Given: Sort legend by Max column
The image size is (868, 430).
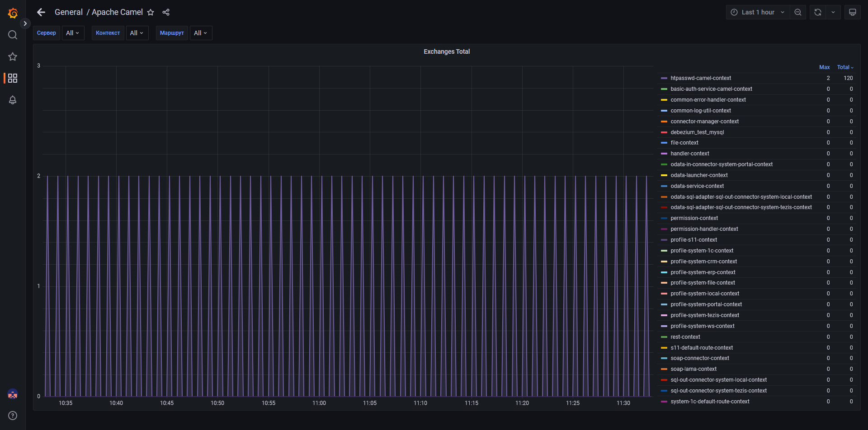Looking at the screenshot, I should [x=824, y=67].
